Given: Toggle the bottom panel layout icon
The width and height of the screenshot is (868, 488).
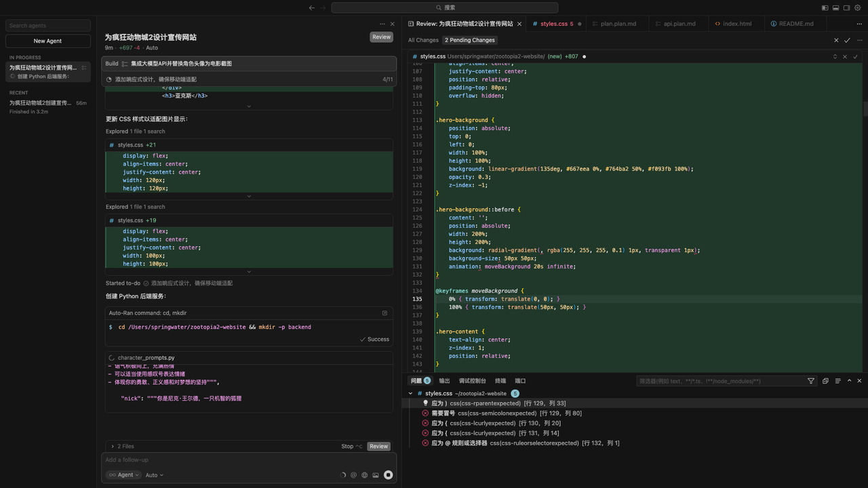Looking at the screenshot, I should (836, 7).
